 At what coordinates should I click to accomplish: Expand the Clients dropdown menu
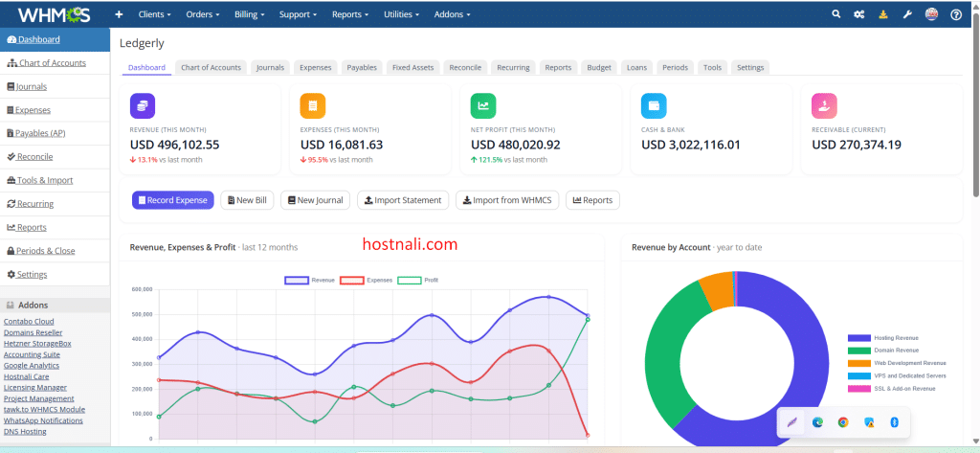(x=156, y=14)
